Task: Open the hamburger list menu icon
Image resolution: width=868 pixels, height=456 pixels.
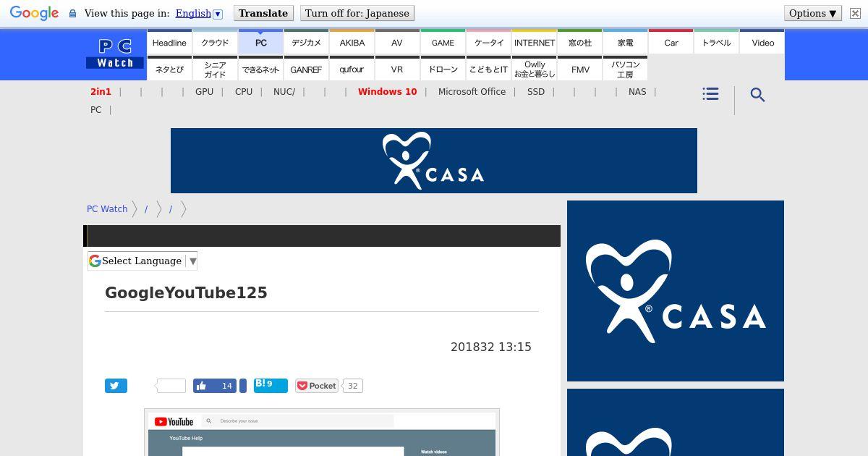Action: coord(710,94)
